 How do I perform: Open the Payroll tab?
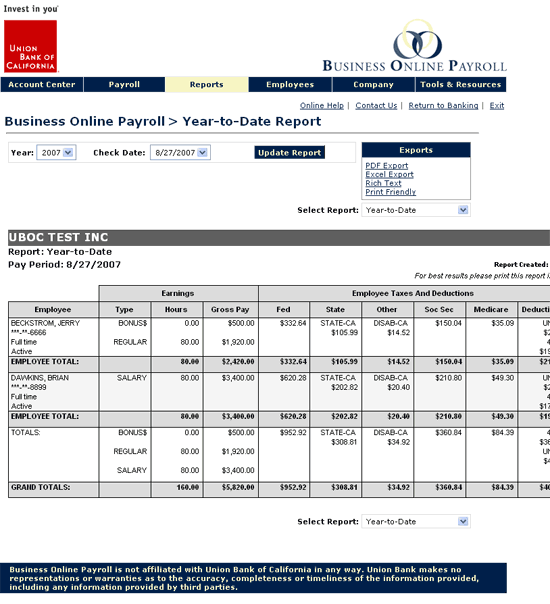pyautogui.click(x=124, y=84)
